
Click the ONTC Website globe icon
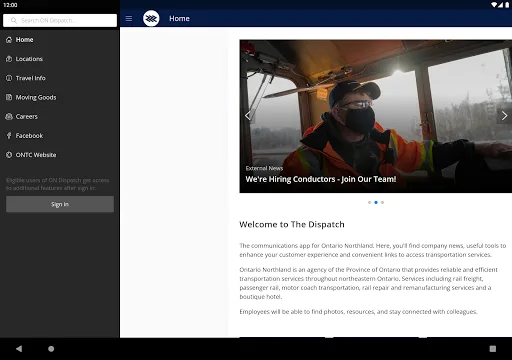[9, 155]
